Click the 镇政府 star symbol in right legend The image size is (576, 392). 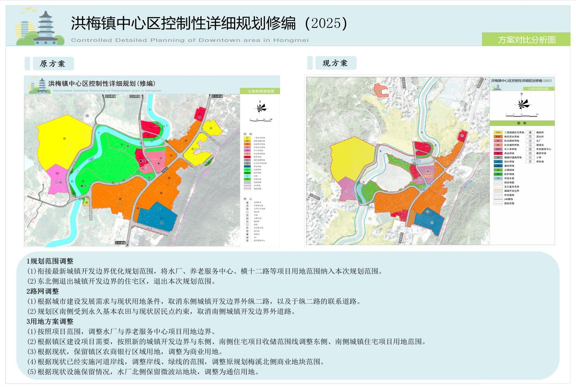[x=530, y=132]
